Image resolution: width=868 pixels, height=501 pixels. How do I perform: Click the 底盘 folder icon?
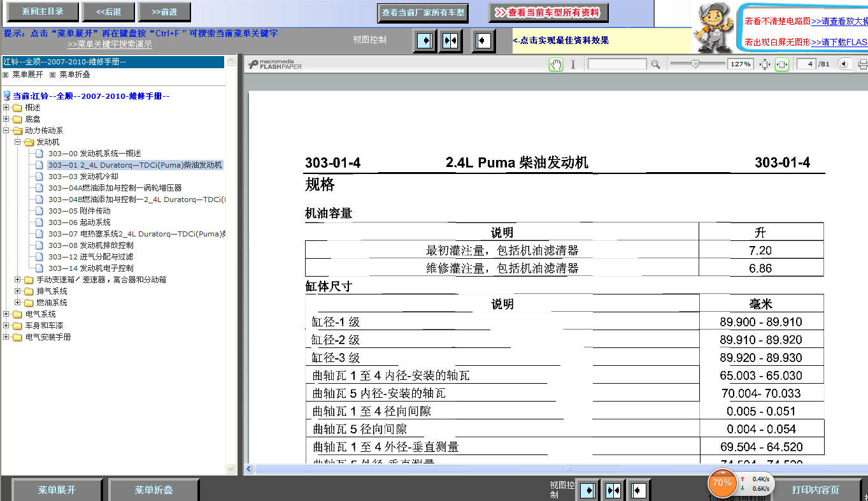click(17, 119)
